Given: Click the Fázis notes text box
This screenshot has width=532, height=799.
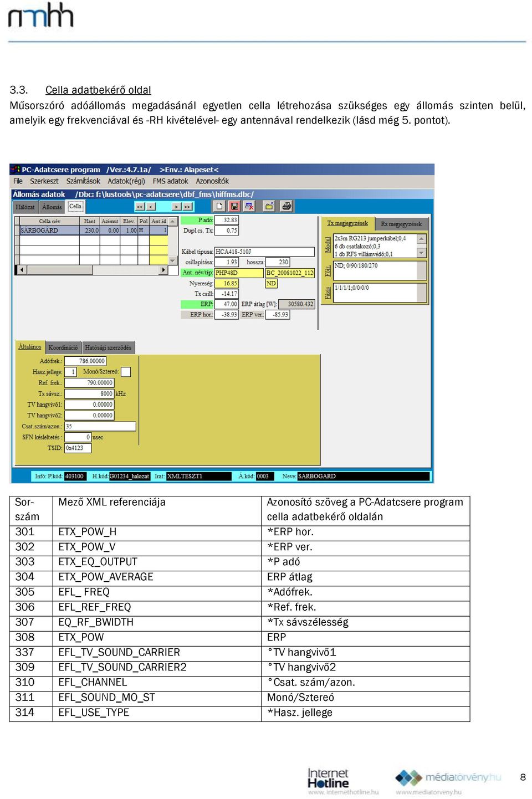Looking at the screenshot, I should [x=380, y=293].
